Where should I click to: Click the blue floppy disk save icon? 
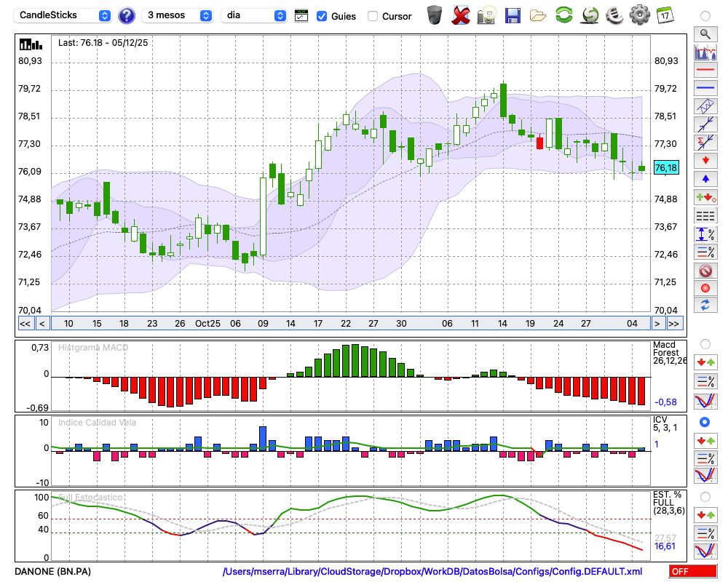click(513, 15)
